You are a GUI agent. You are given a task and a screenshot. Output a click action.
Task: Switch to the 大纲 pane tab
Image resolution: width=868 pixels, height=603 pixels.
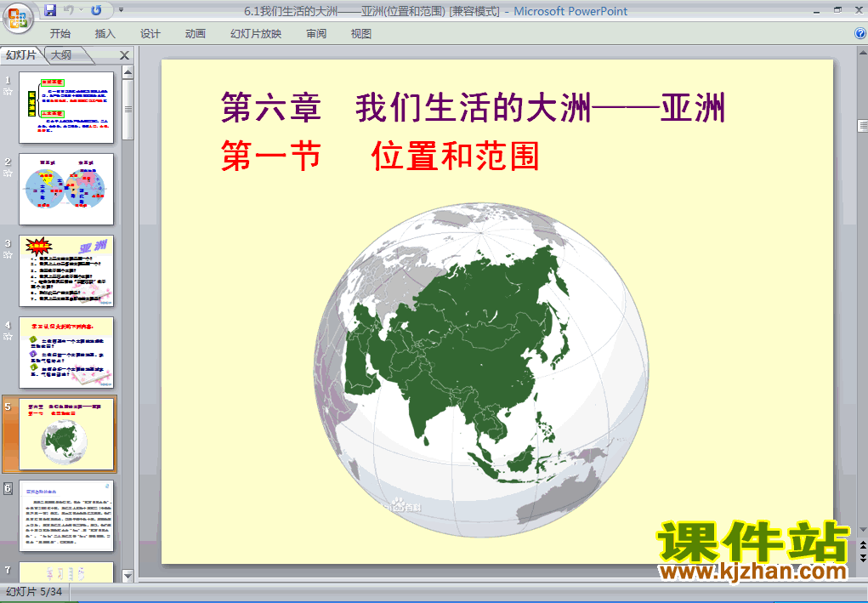point(62,54)
